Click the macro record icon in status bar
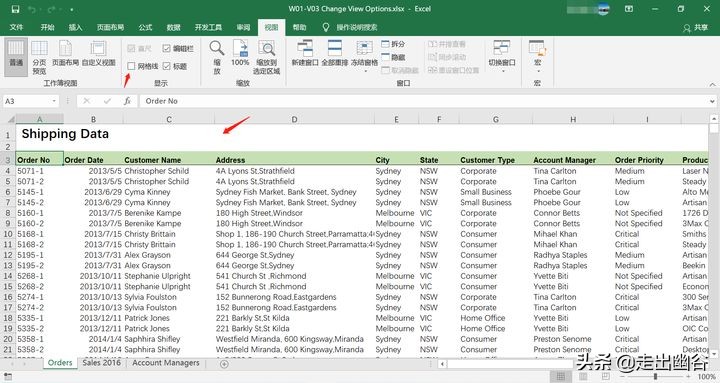Screen dimensions: 720x383 (8, 377)
